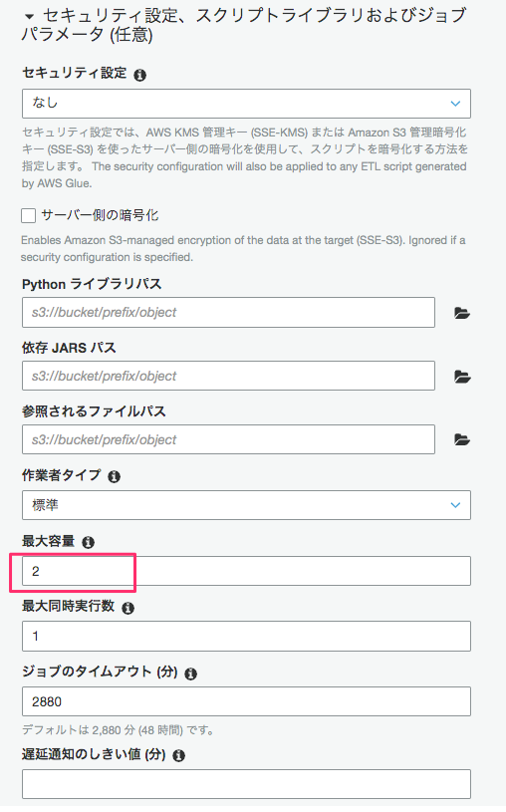Collapse the セキュリティ設定、スクリプトライブラリ section triangle
506x812 pixels.
point(30,17)
